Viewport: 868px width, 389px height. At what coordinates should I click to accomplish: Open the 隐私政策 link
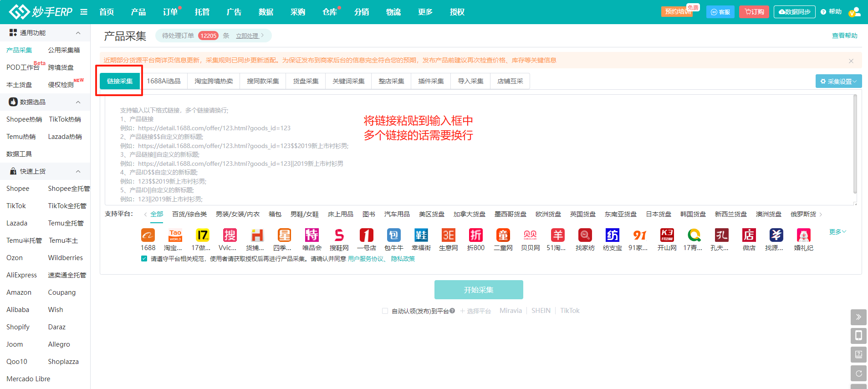(403, 259)
